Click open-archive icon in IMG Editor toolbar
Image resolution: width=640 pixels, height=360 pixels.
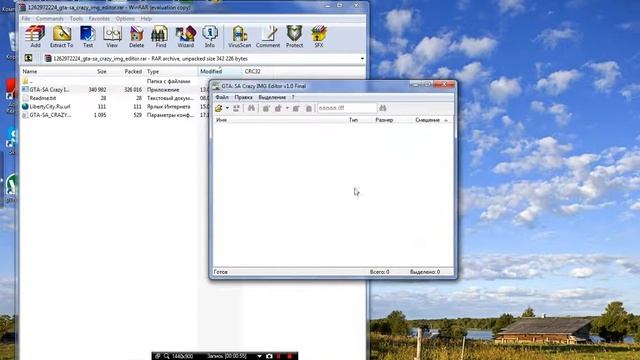coord(219,108)
